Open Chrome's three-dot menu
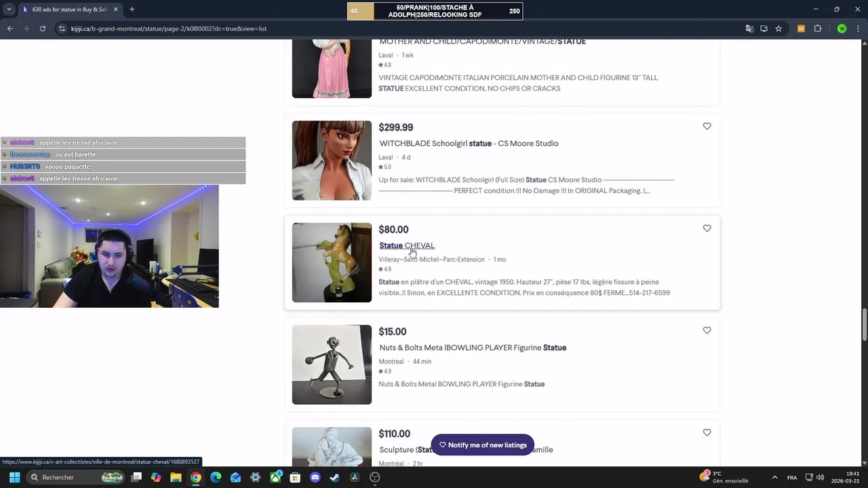 click(858, 28)
